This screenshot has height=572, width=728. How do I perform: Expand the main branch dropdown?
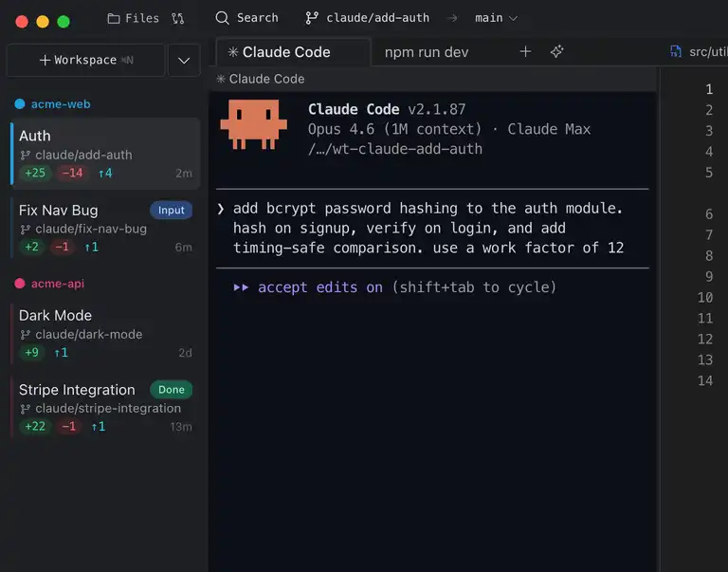[496, 18]
